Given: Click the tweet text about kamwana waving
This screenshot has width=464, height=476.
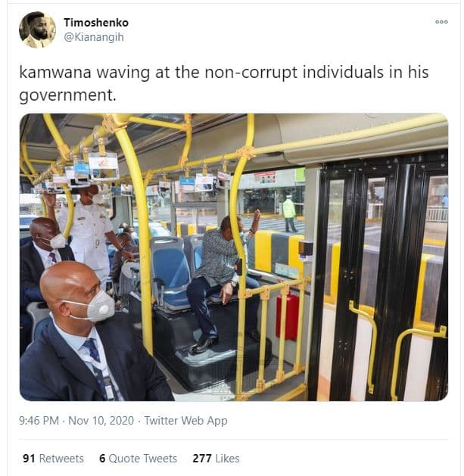Looking at the screenshot, I should coord(224,84).
